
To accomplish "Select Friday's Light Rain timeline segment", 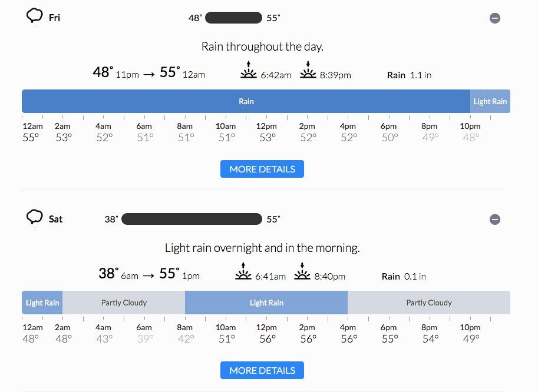I will [490, 101].
